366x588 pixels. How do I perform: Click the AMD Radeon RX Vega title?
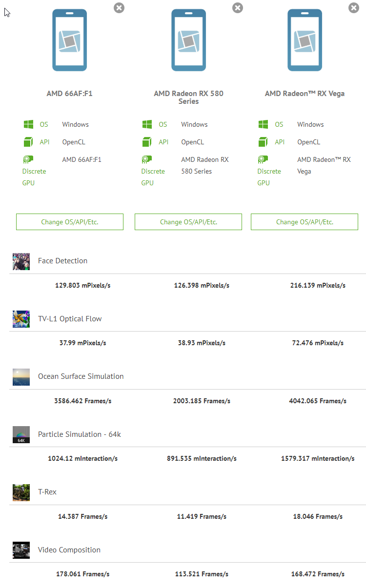point(305,94)
